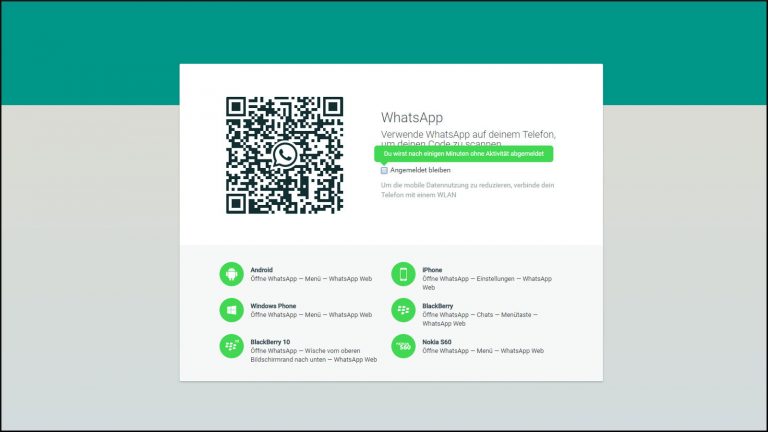Viewport: 768px width, 432px height.
Task: Select the "Windows Phone" platform title
Action: 273,305
